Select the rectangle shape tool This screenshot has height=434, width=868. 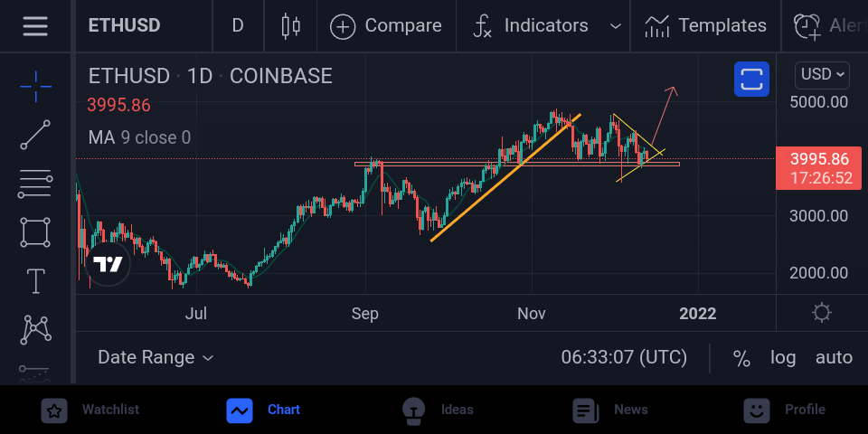[x=35, y=232]
